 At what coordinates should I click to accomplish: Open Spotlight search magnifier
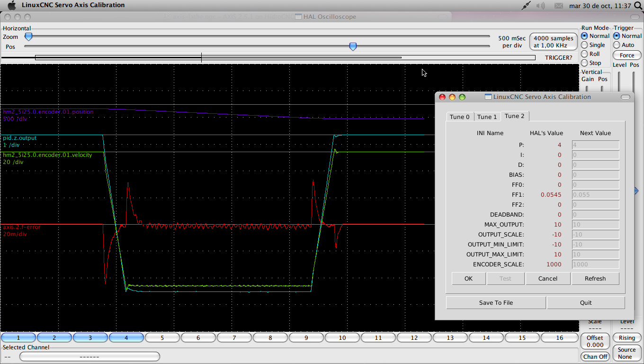637,6
